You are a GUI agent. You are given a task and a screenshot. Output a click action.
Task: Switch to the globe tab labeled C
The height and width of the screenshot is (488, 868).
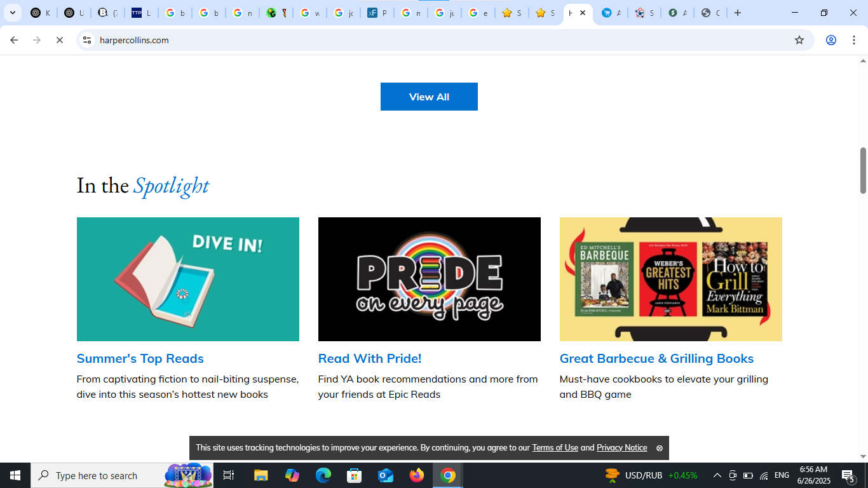710,13
